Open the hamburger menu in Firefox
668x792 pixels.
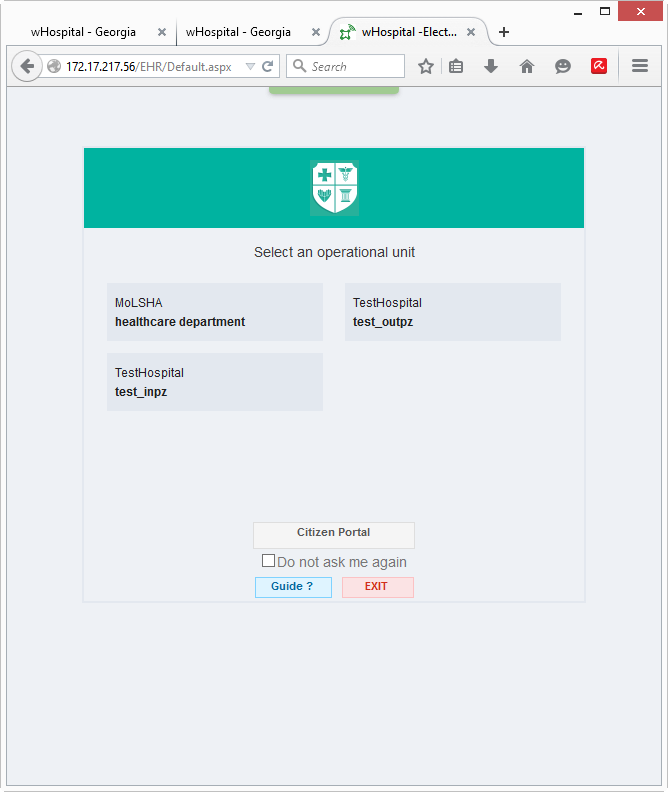point(640,66)
